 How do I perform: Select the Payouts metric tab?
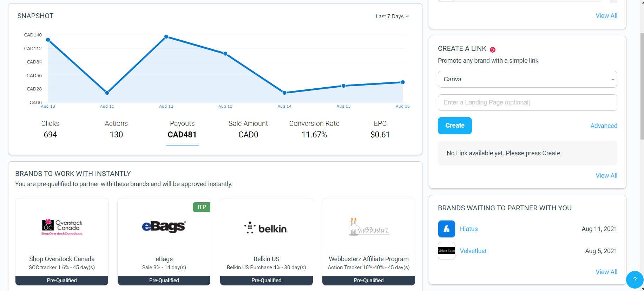coord(182,129)
